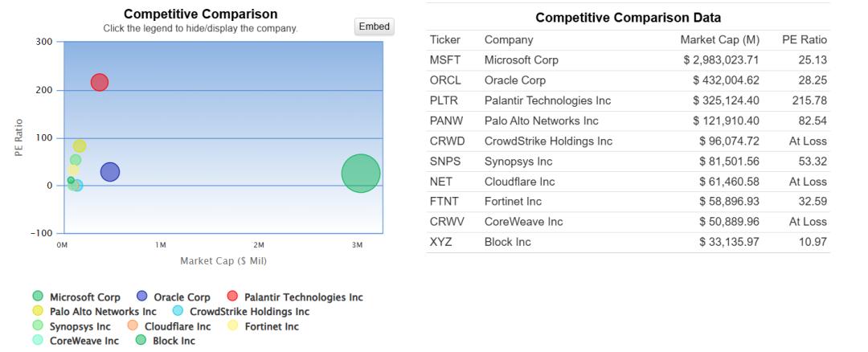Viewport: 868px width, 352px height.
Task: Sort by Market Cap (M) column header
Action: point(719,39)
